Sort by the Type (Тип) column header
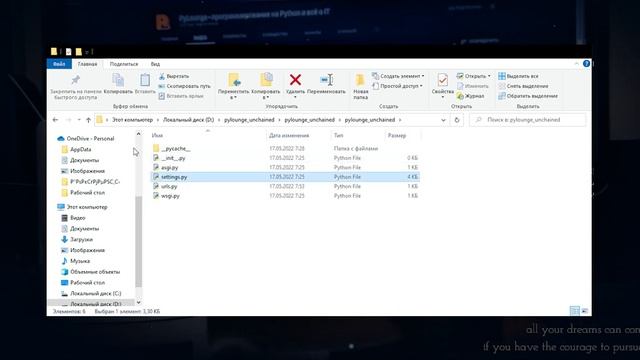 click(x=357, y=136)
